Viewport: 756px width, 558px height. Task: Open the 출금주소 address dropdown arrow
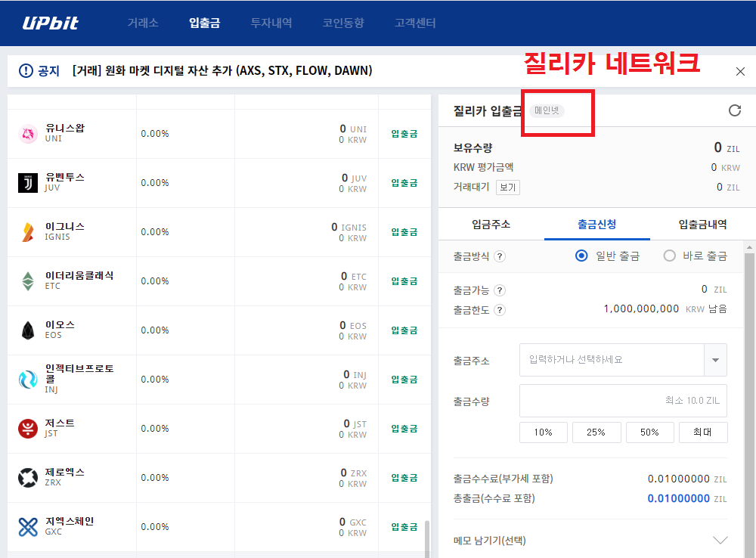(715, 360)
